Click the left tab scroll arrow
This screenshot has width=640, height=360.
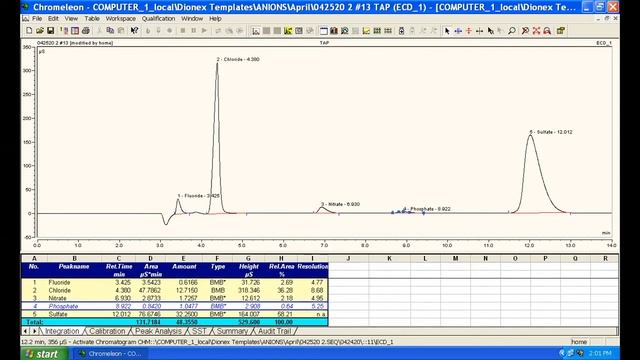click(x=25, y=331)
